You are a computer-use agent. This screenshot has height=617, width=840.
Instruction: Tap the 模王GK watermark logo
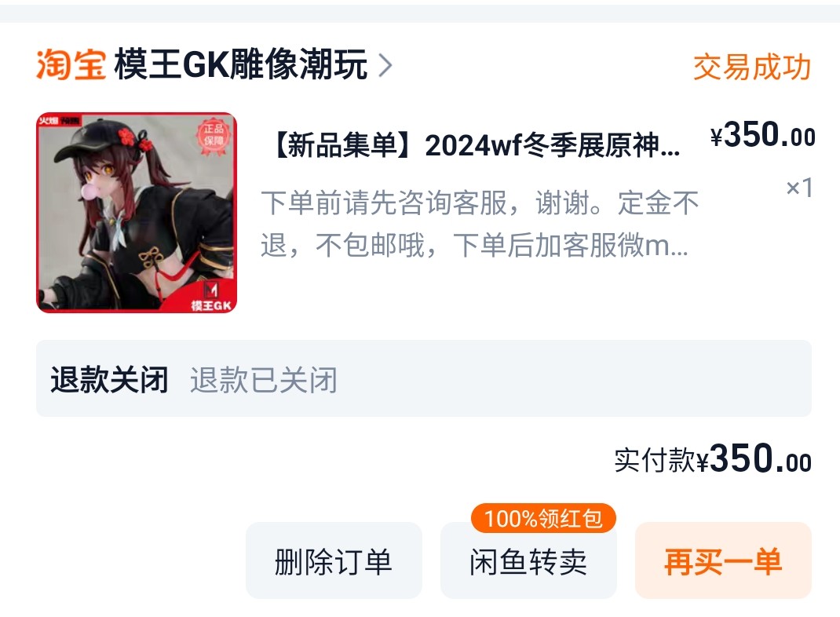(x=211, y=298)
